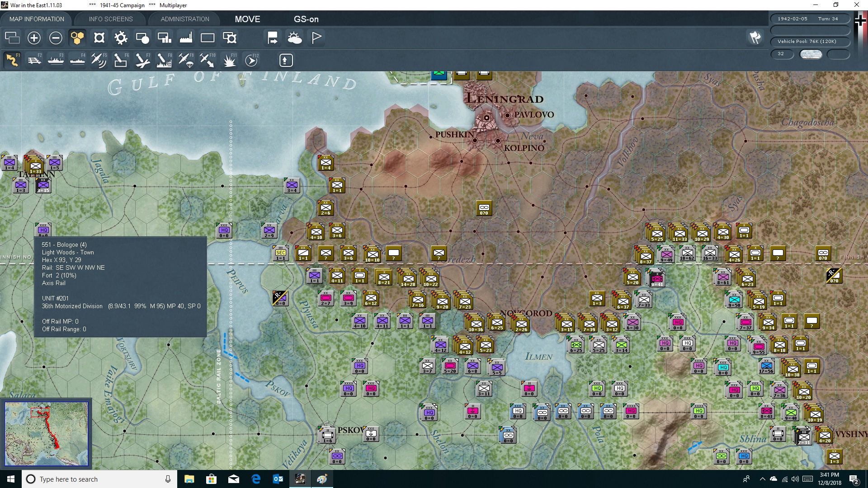
Task: Select Amphibious transport mode (F4) icon
Action: pyautogui.click(x=77, y=60)
